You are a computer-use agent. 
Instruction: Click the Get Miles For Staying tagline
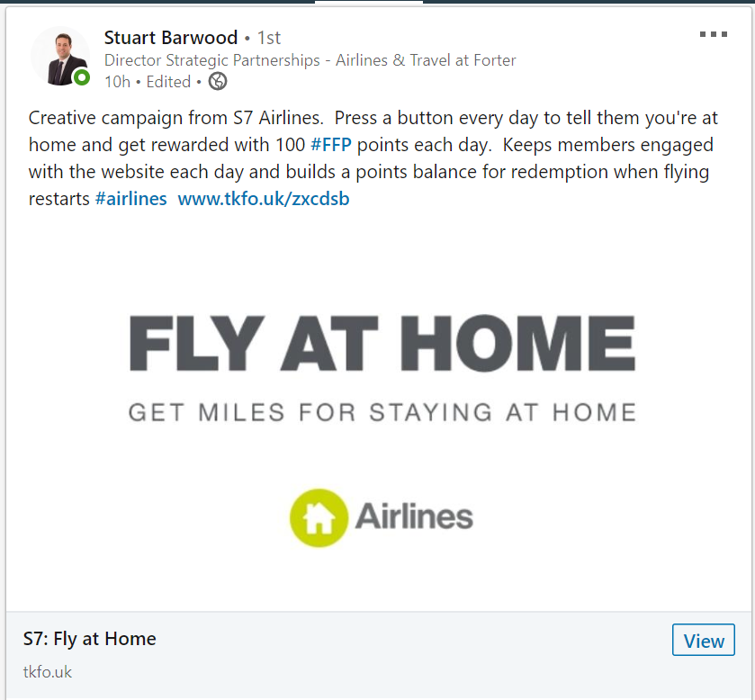(382, 413)
